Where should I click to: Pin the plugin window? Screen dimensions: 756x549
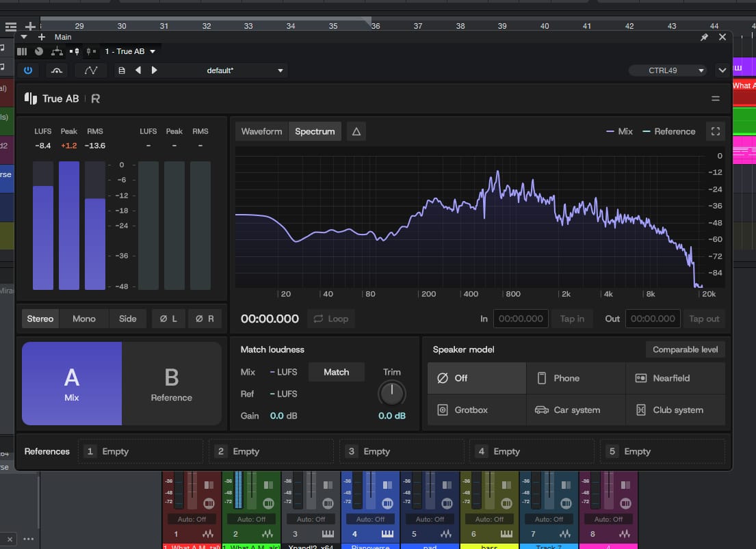pyautogui.click(x=704, y=37)
